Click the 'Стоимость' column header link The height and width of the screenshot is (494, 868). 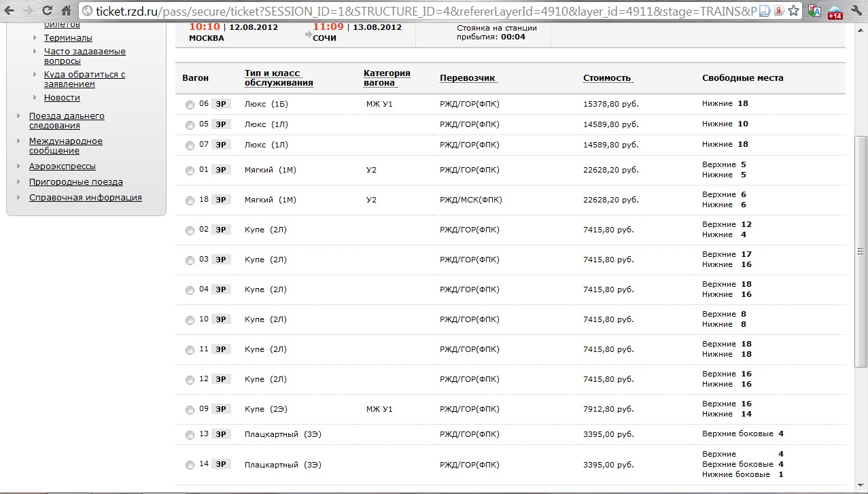pos(607,77)
